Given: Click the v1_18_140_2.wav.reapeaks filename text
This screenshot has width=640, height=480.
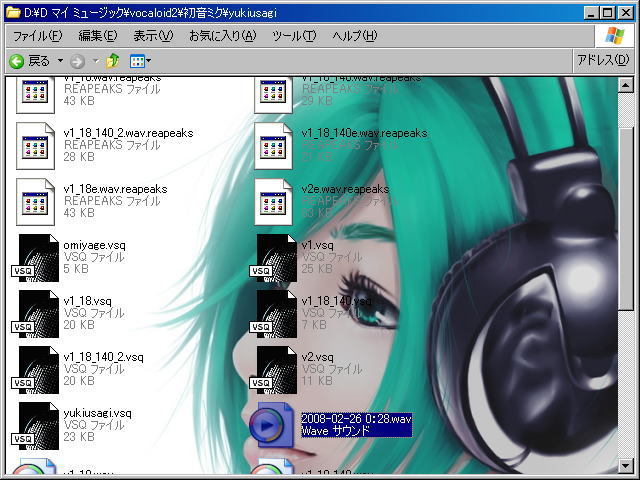Looking at the screenshot, I should 128,133.
